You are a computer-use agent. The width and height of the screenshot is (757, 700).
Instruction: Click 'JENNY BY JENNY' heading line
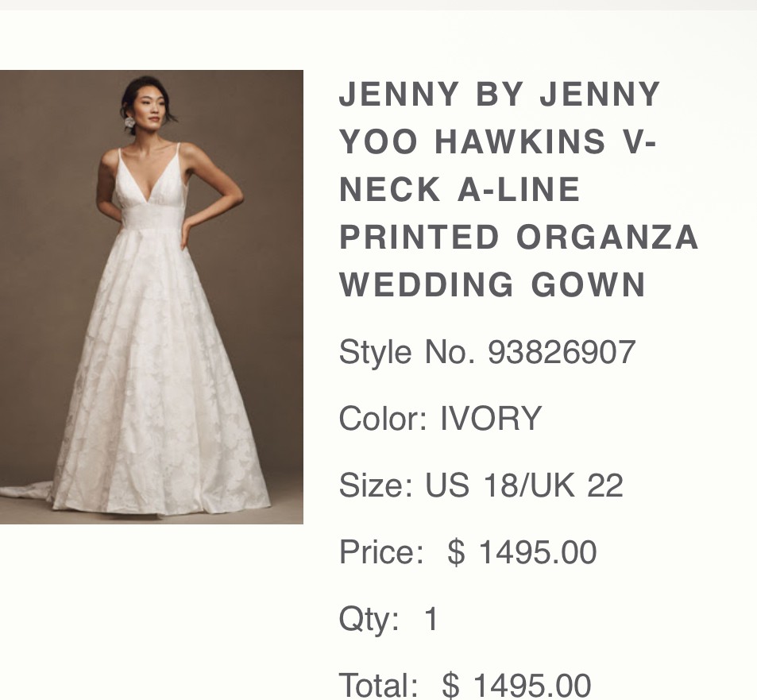click(499, 94)
